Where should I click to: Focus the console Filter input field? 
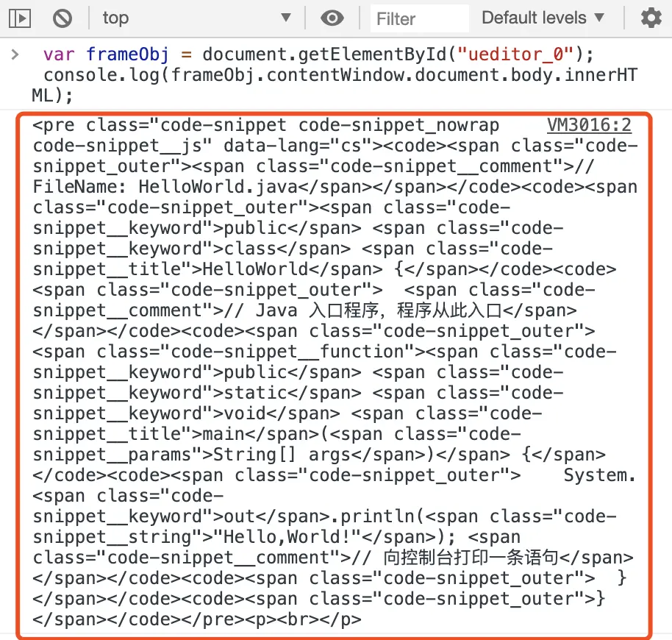point(419,19)
